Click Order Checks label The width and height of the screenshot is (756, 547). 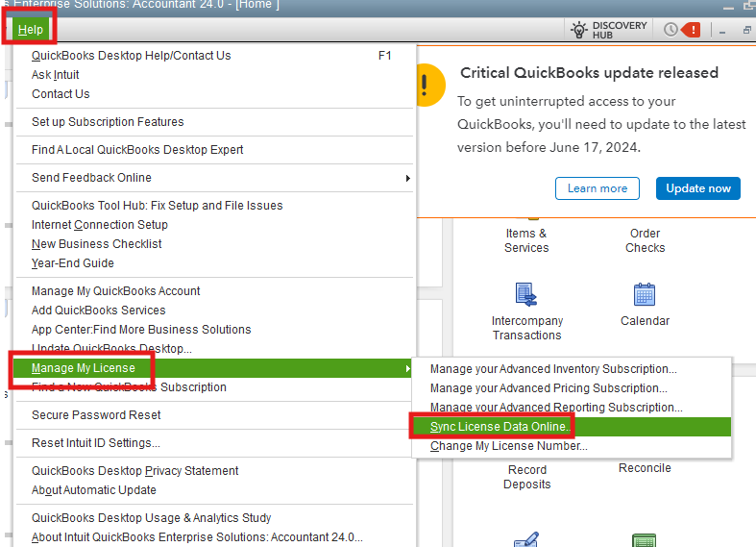tap(646, 240)
